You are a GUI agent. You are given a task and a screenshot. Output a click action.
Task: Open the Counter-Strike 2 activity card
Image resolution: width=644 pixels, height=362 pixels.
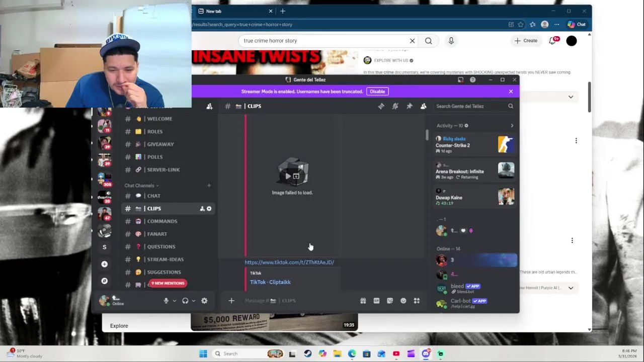point(475,145)
